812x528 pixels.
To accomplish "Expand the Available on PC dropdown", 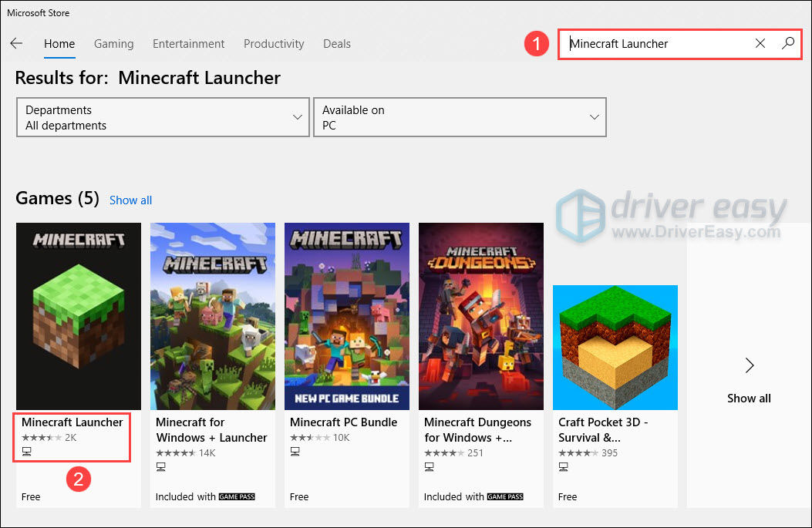I will pyautogui.click(x=460, y=117).
